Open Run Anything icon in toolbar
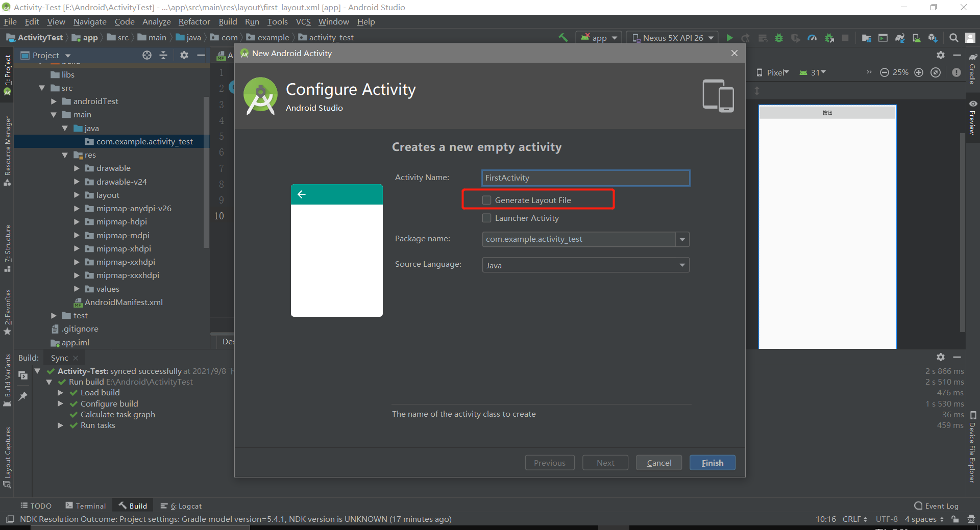 883,38
